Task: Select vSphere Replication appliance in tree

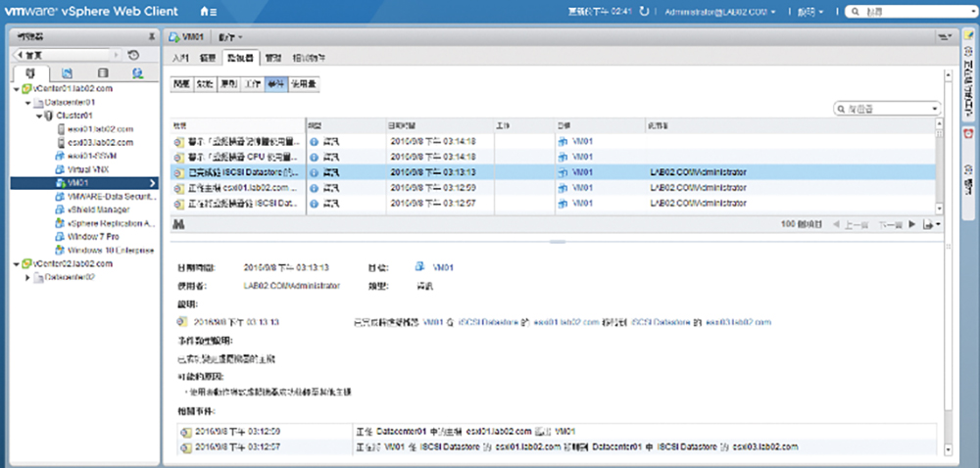Action: (x=111, y=223)
